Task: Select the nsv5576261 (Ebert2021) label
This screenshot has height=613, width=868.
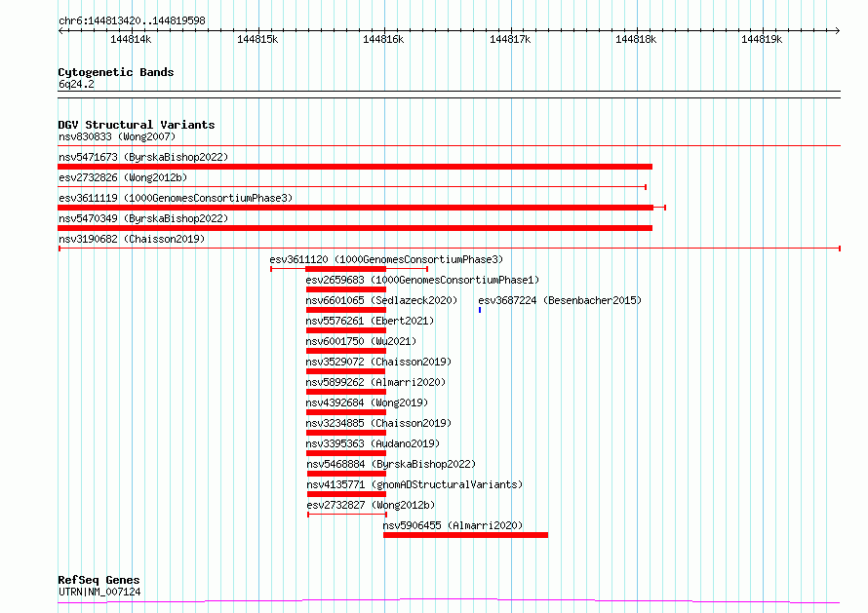Action: coord(370,321)
